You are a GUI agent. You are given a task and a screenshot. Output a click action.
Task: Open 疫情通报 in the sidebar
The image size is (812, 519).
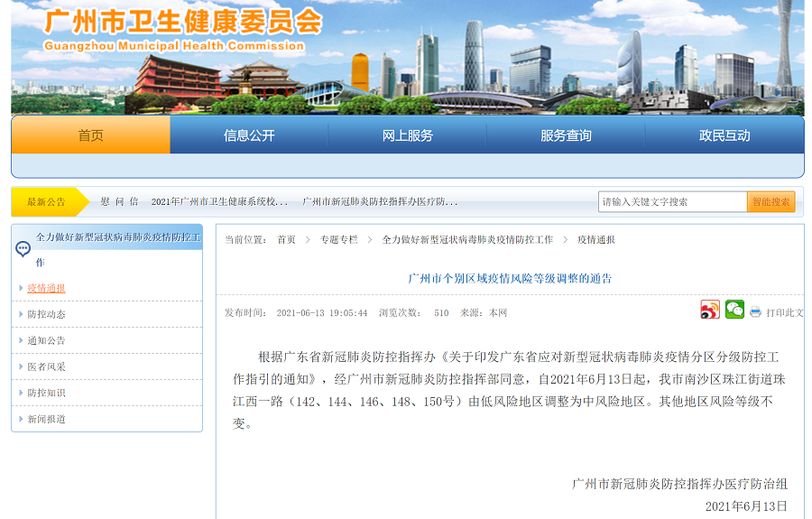(46, 288)
